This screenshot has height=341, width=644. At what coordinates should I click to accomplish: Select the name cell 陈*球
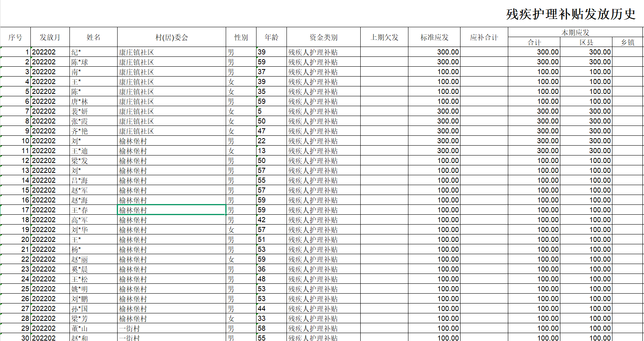coord(94,62)
